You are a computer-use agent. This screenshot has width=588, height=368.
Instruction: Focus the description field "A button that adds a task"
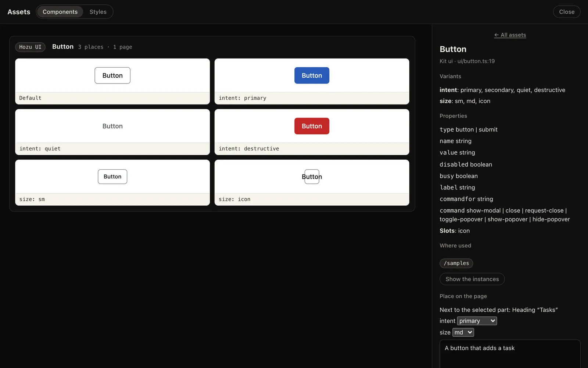click(510, 354)
